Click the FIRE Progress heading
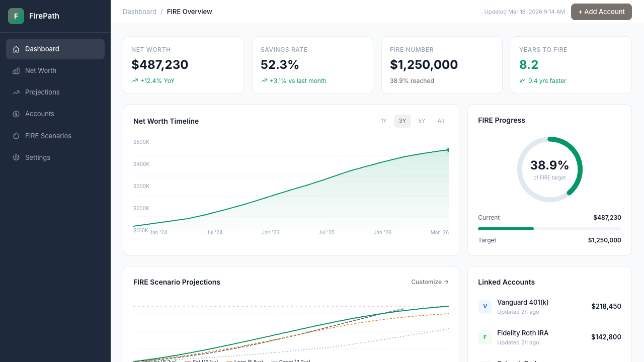644x362 pixels. (502, 120)
